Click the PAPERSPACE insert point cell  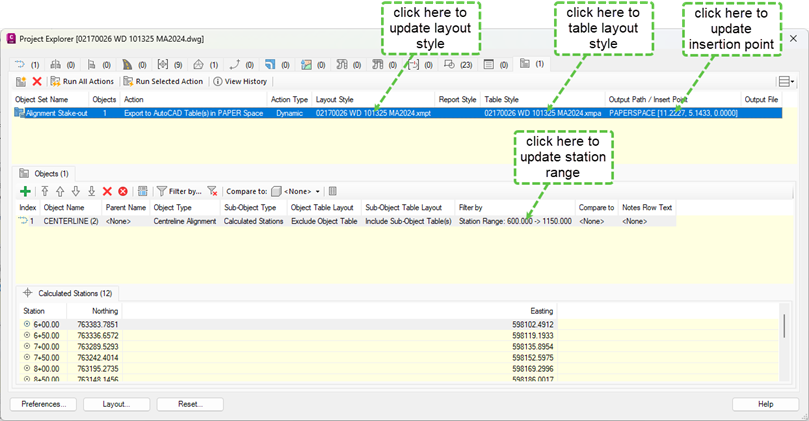tap(673, 113)
